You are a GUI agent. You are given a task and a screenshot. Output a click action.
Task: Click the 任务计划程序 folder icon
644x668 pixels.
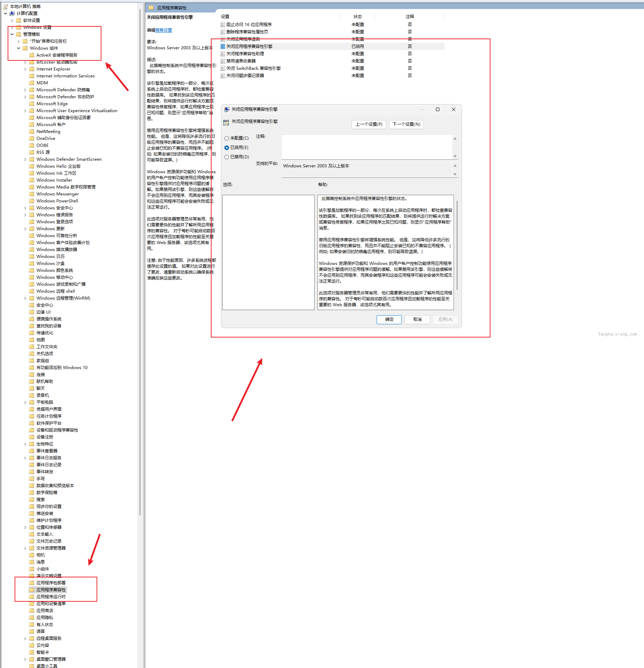tap(32, 416)
